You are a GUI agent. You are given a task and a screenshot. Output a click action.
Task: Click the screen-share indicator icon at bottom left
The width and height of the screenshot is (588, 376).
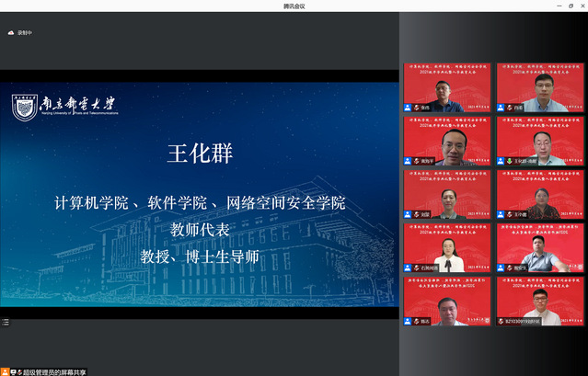pyautogui.click(x=13, y=371)
